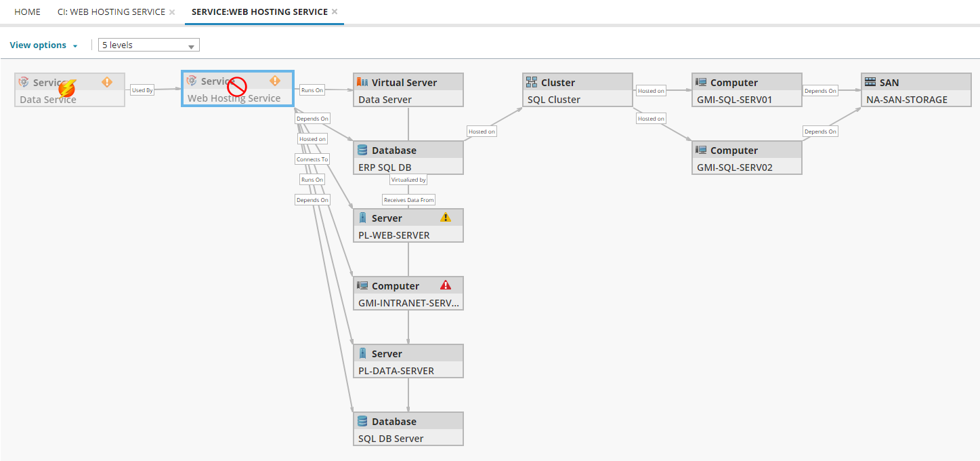Click the red alert triangle on GMI-INTRANET-SERV
The width and height of the screenshot is (980, 461).
[446, 285]
